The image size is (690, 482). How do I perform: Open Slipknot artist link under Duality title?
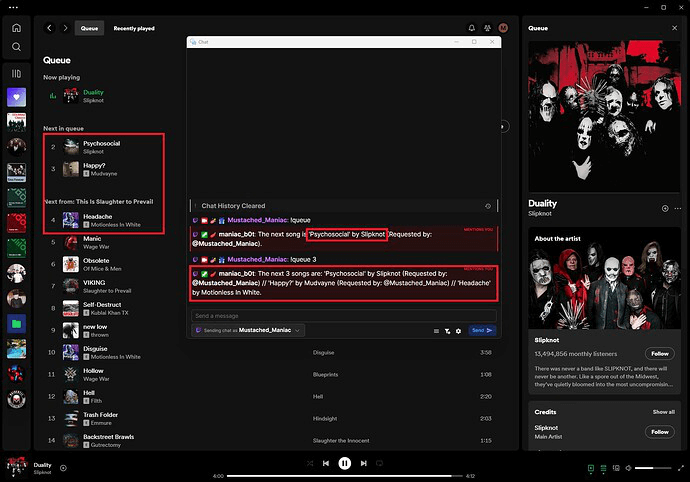point(540,213)
